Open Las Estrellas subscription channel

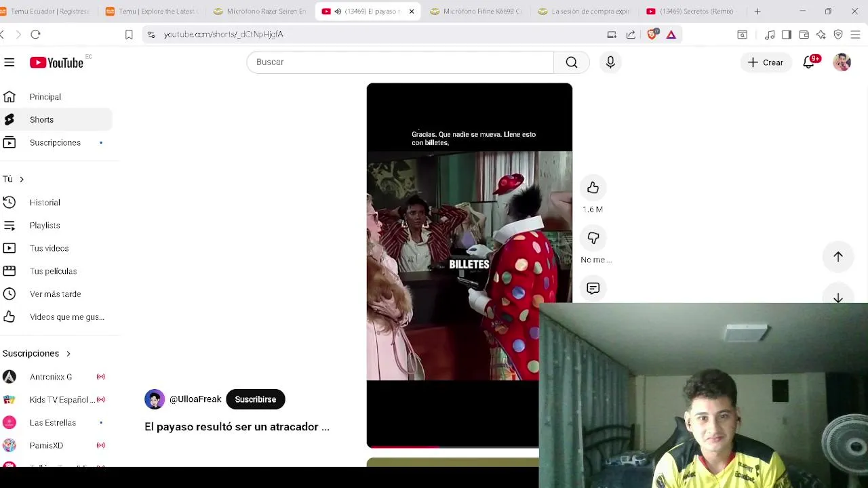coord(56,423)
